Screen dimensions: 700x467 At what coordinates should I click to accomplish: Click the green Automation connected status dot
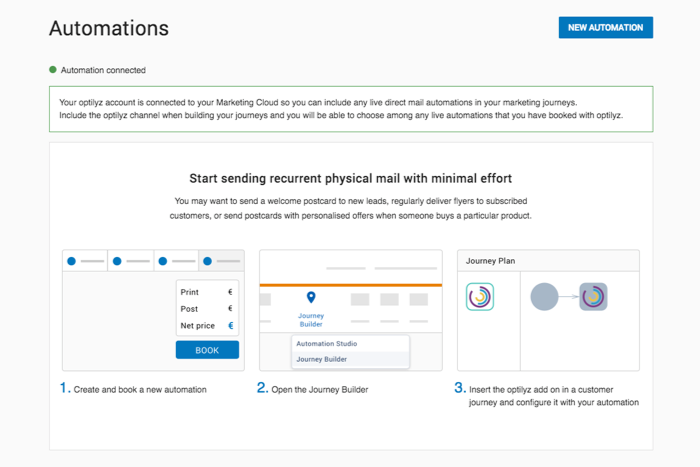[53, 70]
